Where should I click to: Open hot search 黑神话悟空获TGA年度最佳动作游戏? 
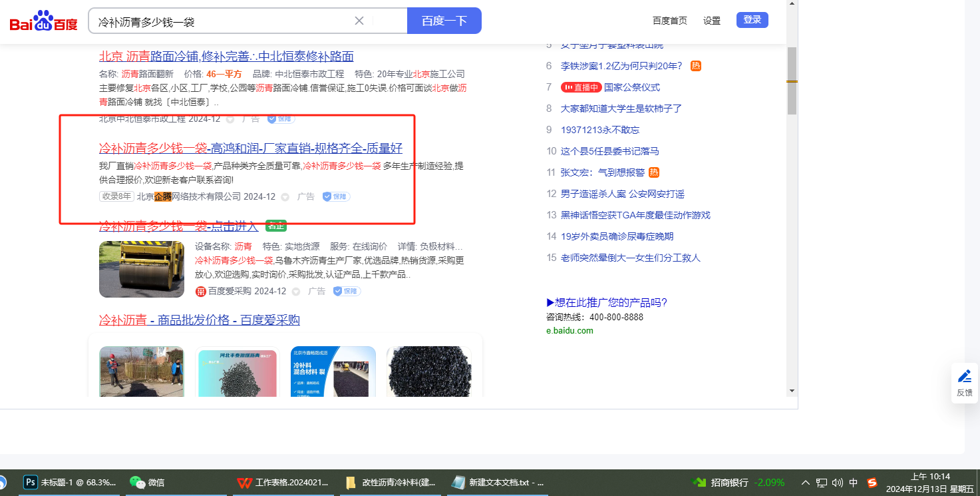(635, 215)
